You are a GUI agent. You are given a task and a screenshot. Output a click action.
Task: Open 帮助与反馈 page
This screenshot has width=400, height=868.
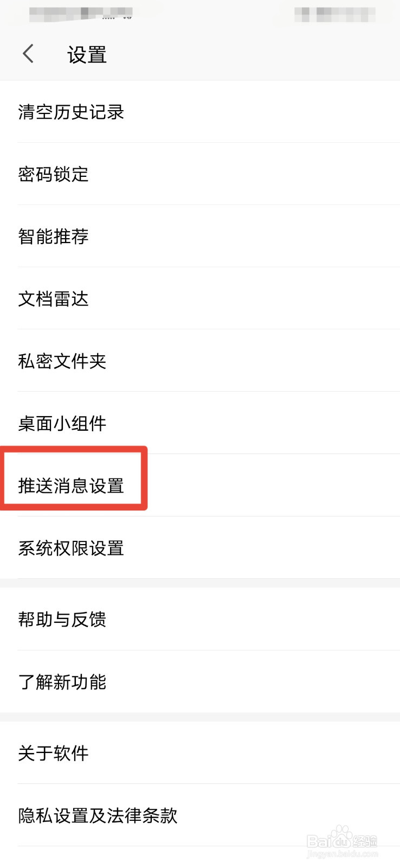(x=200, y=619)
